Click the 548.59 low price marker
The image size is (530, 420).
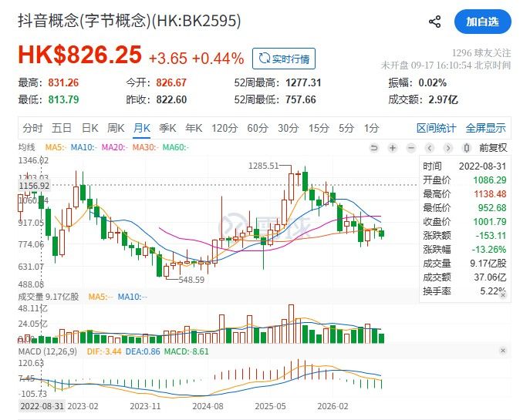pos(191,280)
